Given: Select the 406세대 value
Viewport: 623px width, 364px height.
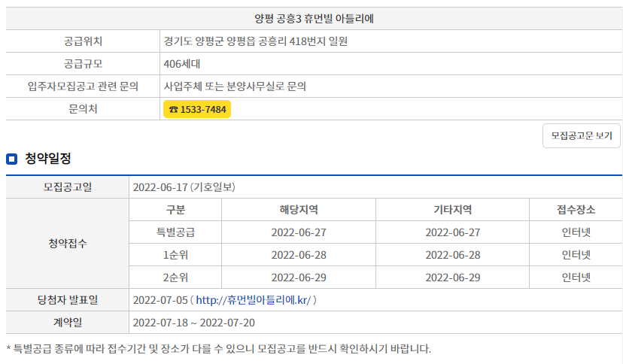Looking at the screenshot, I should coord(181,64).
